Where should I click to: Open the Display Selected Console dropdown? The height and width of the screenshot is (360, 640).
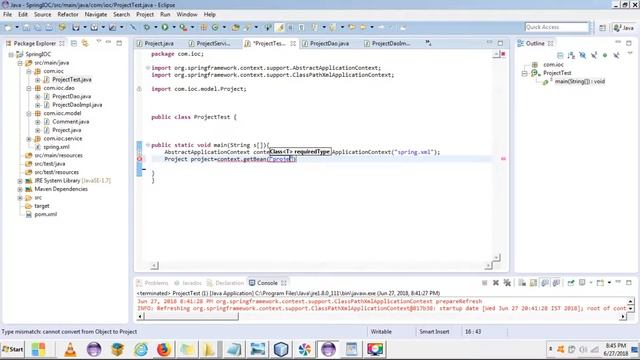[x=591, y=282]
